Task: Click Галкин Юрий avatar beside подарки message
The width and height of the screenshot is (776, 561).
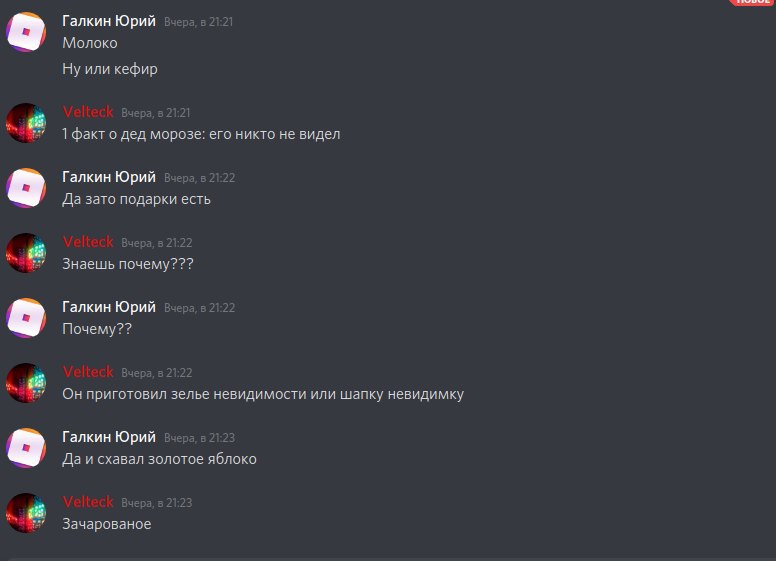Action: pos(26,187)
